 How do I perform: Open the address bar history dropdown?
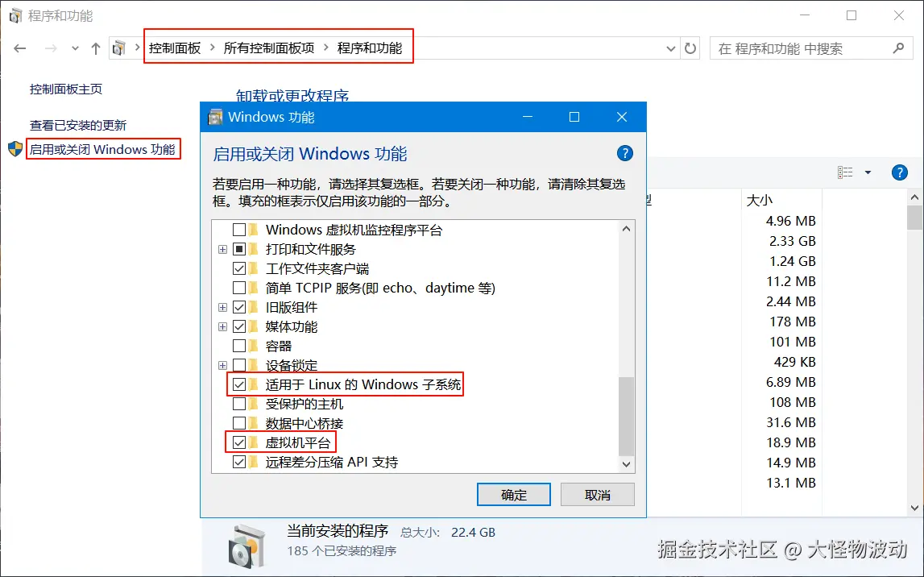click(670, 48)
